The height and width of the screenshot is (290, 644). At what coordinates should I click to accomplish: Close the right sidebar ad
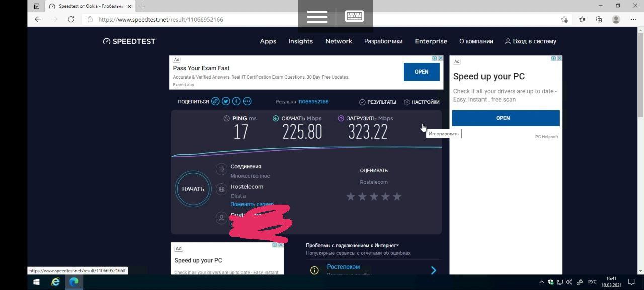click(x=559, y=58)
